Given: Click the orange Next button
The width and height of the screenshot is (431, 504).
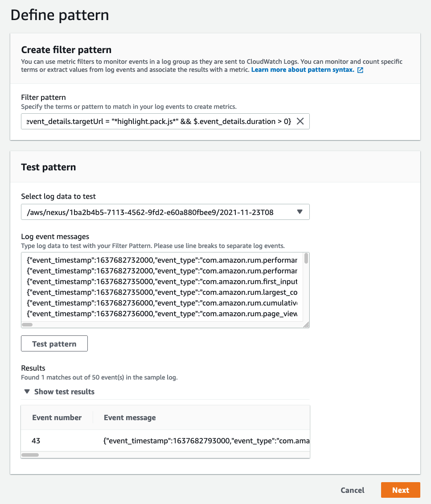Looking at the screenshot, I should pyautogui.click(x=400, y=490).
